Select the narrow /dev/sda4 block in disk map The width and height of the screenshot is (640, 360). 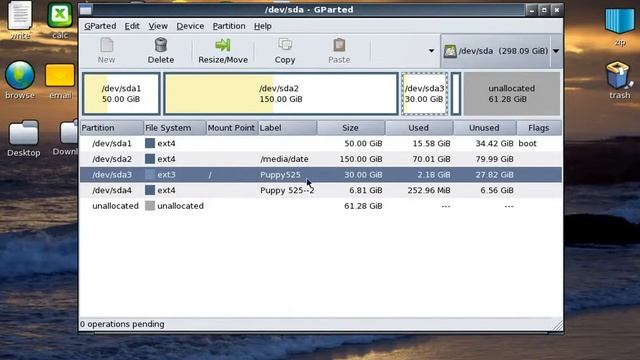click(x=456, y=94)
